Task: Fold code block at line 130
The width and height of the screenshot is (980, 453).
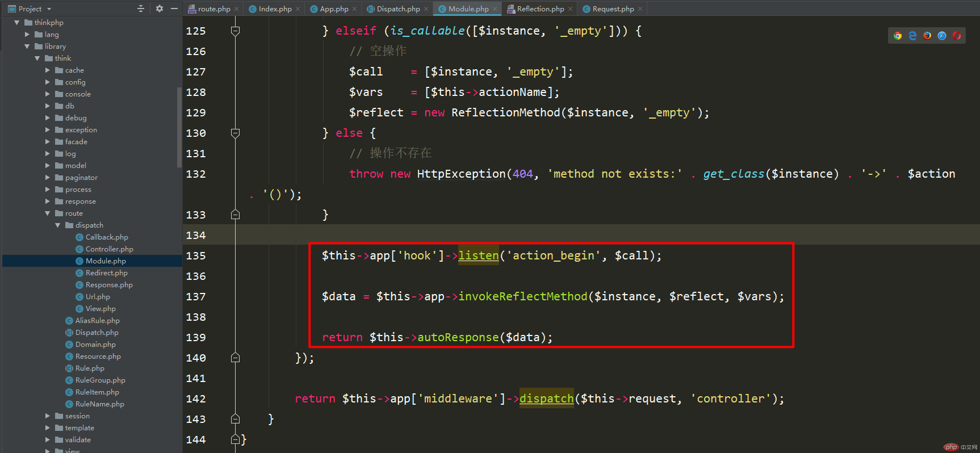Action: 235,133
